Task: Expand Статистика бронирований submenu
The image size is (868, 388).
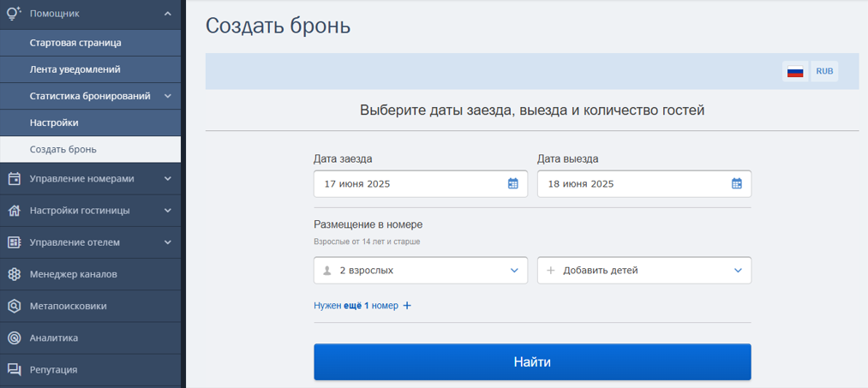Action: tap(168, 96)
